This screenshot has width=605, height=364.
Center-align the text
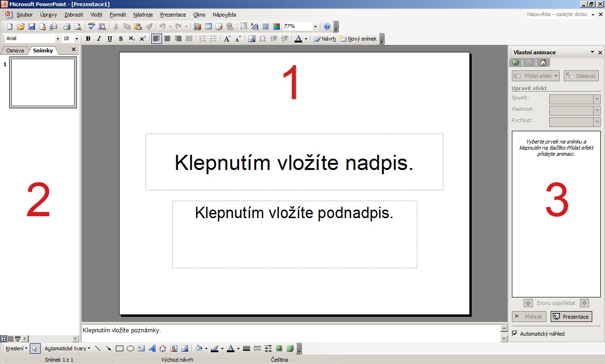pos(167,39)
